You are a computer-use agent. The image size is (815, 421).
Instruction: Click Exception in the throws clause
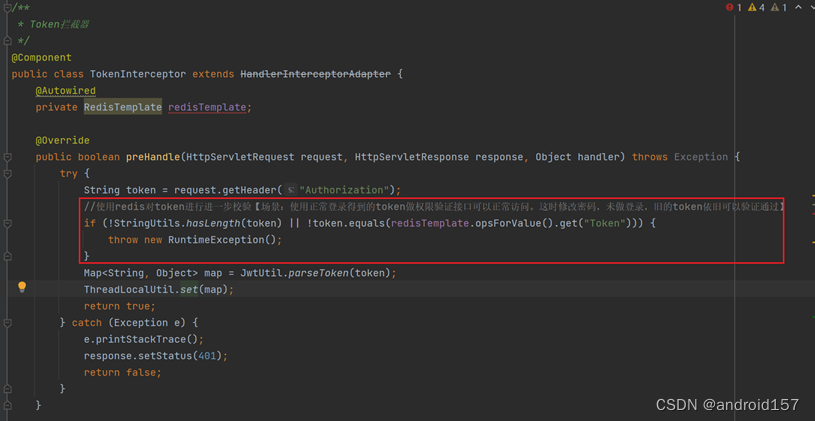pyautogui.click(x=701, y=157)
